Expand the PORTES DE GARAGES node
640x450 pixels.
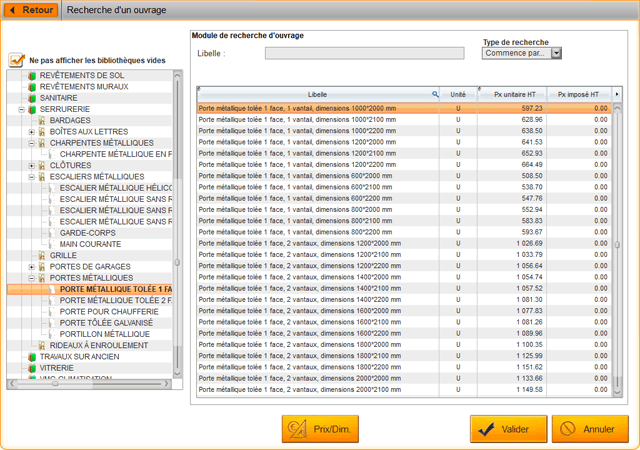click(31, 267)
